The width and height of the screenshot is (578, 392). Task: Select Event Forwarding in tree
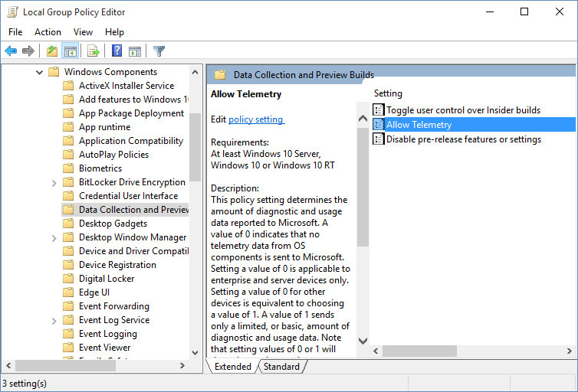click(x=114, y=306)
